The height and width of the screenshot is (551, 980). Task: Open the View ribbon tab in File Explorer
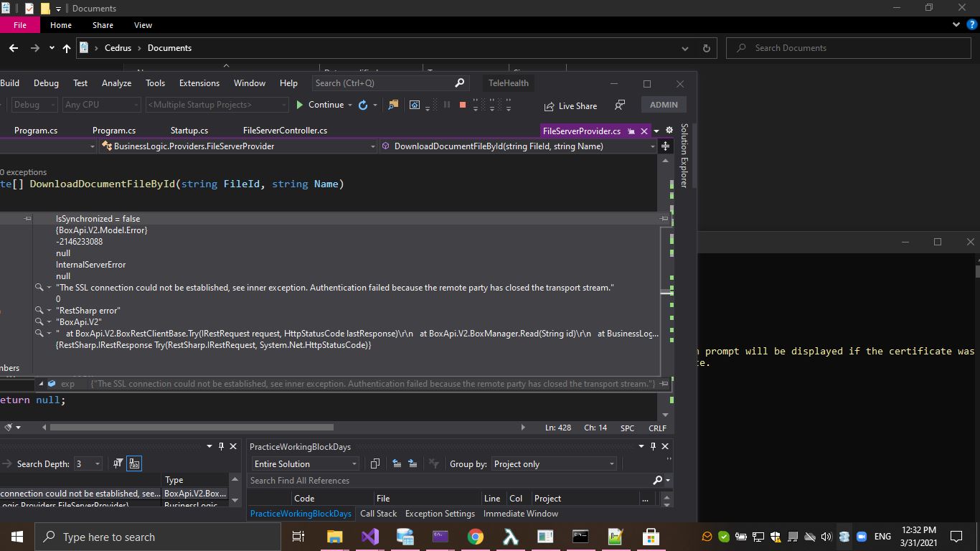[x=143, y=25]
